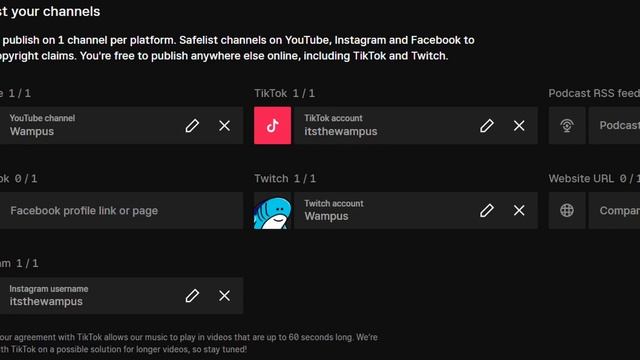The width and height of the screenshot is (640, 360).
Task: Edit the TikTok account itsthewampus
Action: pos(487,126)
